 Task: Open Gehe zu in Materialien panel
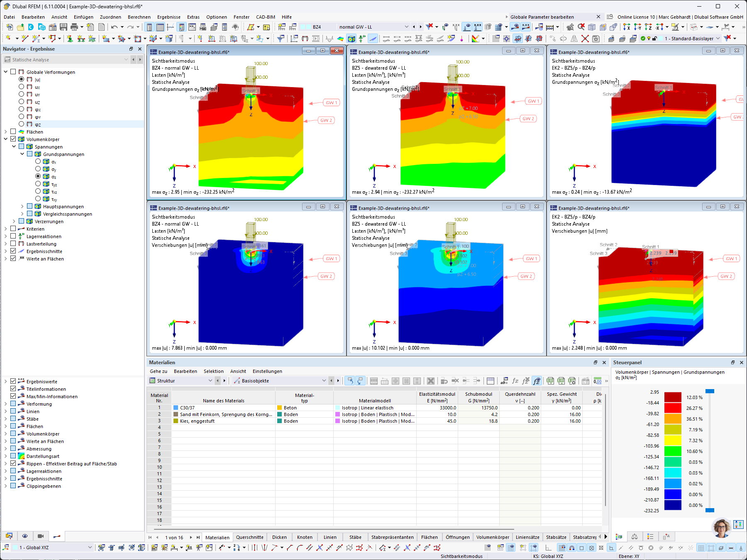159,371
